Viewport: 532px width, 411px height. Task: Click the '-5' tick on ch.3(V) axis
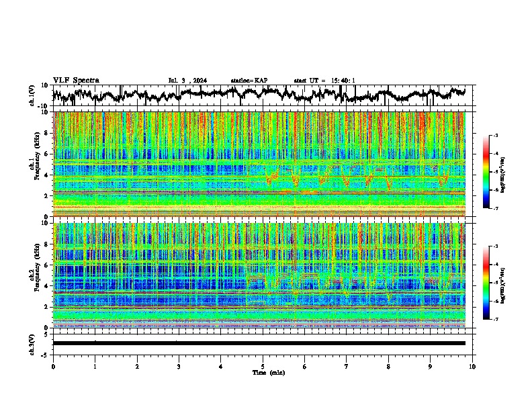(x=45, y=355)
